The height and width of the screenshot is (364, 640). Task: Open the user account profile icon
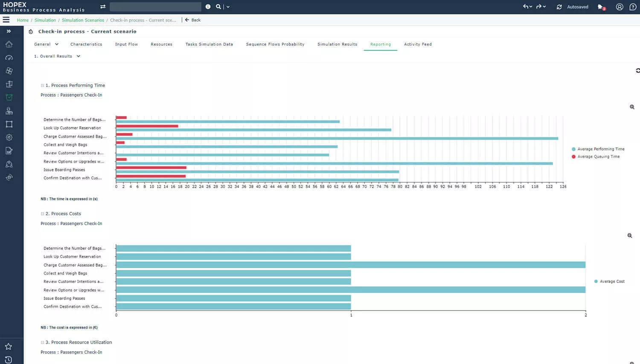pyautogui.click(x=620, y=7)
